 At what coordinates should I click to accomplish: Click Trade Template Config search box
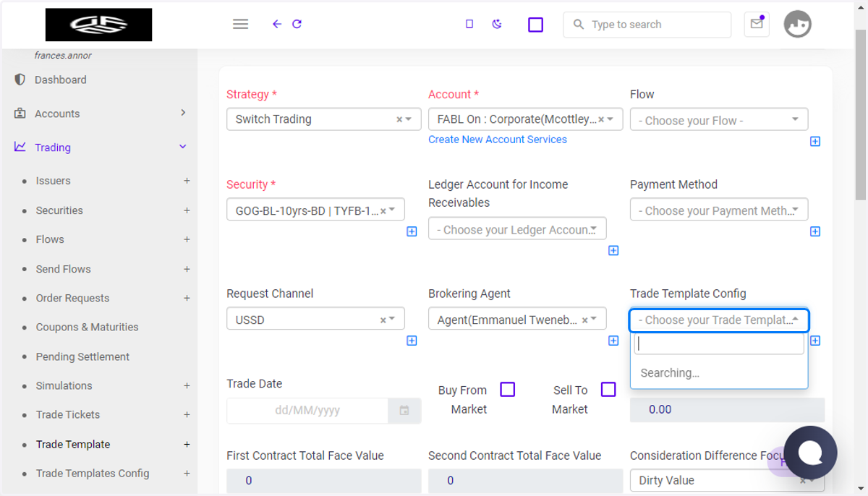pyautogui.click(x=719, y=344)
